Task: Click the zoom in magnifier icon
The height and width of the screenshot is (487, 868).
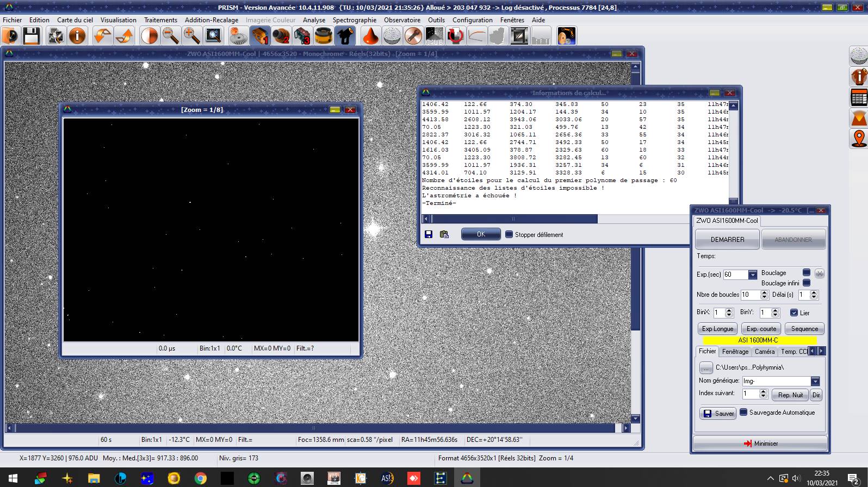Action: click(191, 36)
